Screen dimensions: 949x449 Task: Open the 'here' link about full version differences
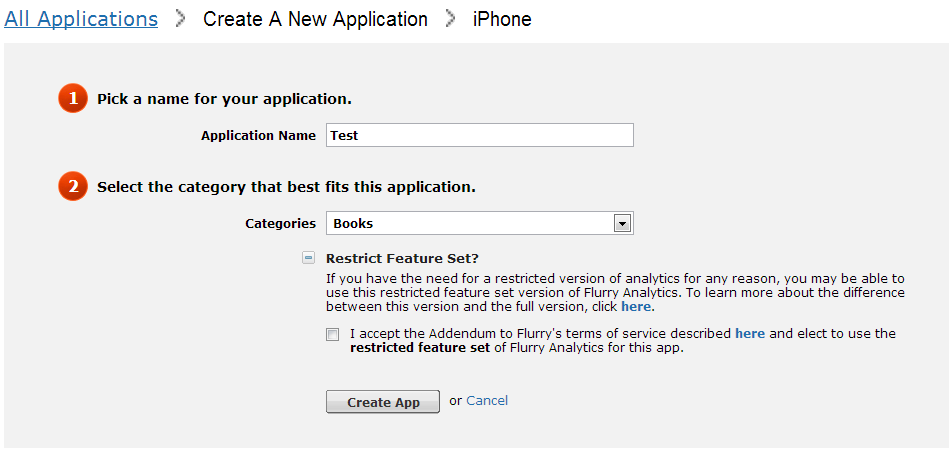click(x=636, y=307)
